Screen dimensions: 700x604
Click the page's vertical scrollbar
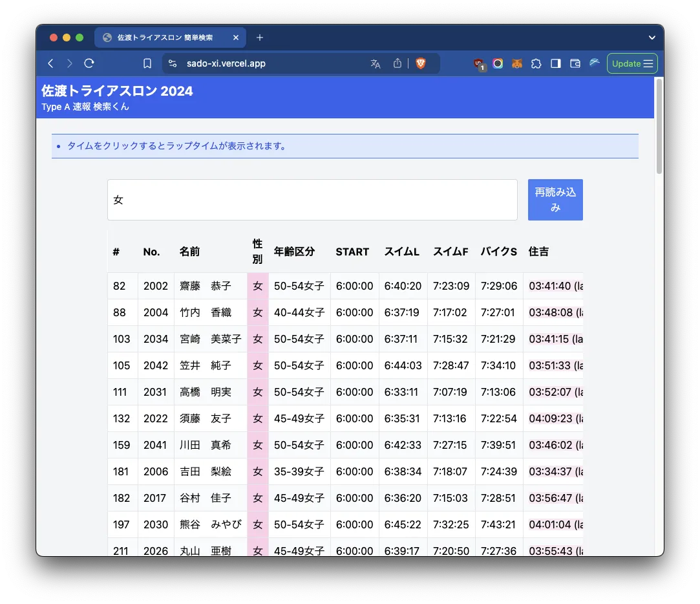coord(659,126)
